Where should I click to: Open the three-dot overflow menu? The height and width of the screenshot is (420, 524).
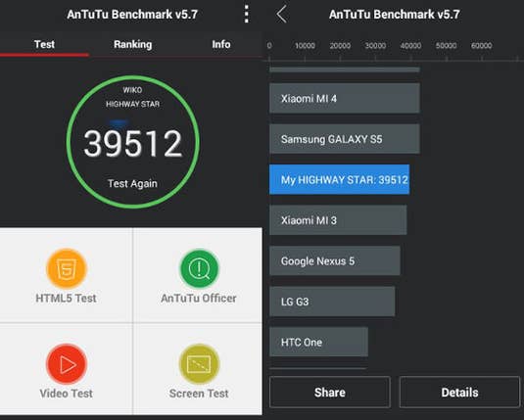pyautogui.click(x=246, y=14)
